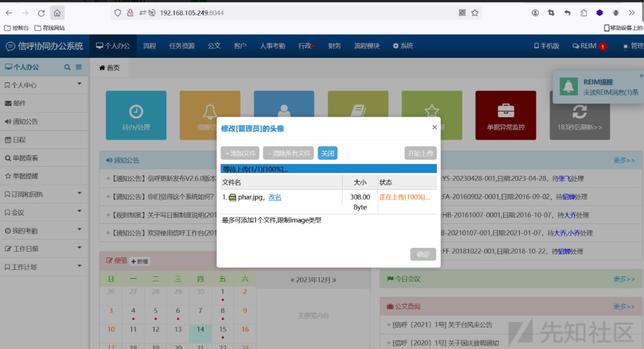
Task: Click the upload progress bar
Action: pos(328,169)
